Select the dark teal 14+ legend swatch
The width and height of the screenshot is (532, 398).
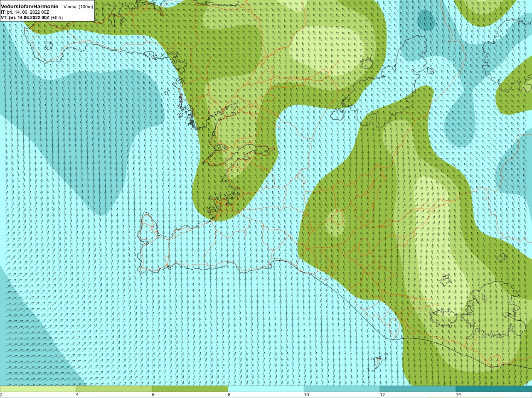(494, 389)
